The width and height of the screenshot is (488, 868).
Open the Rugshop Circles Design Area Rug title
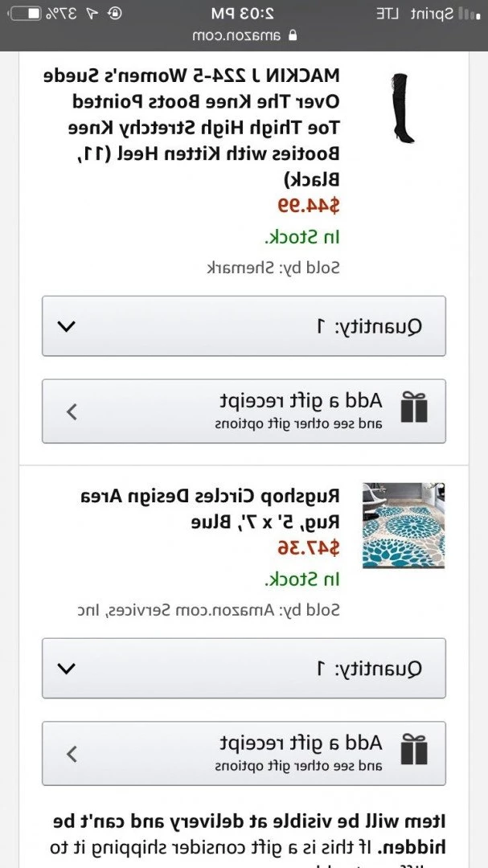[x=211, y=508]
